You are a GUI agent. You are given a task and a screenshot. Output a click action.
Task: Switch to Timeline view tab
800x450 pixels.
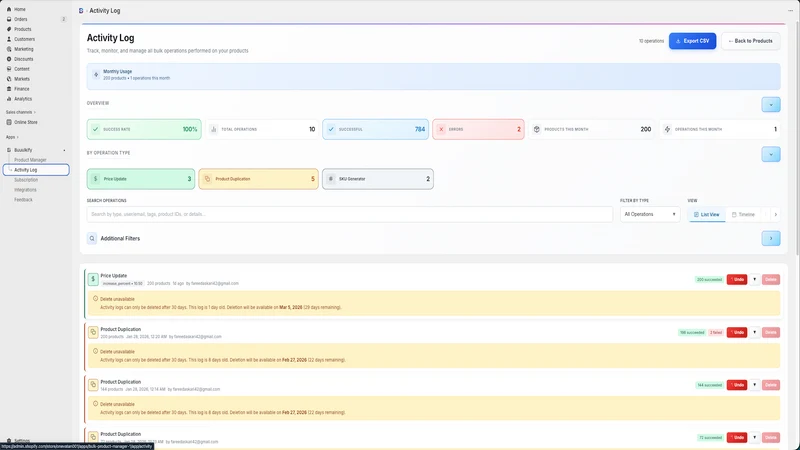click(x=743, y=215)
